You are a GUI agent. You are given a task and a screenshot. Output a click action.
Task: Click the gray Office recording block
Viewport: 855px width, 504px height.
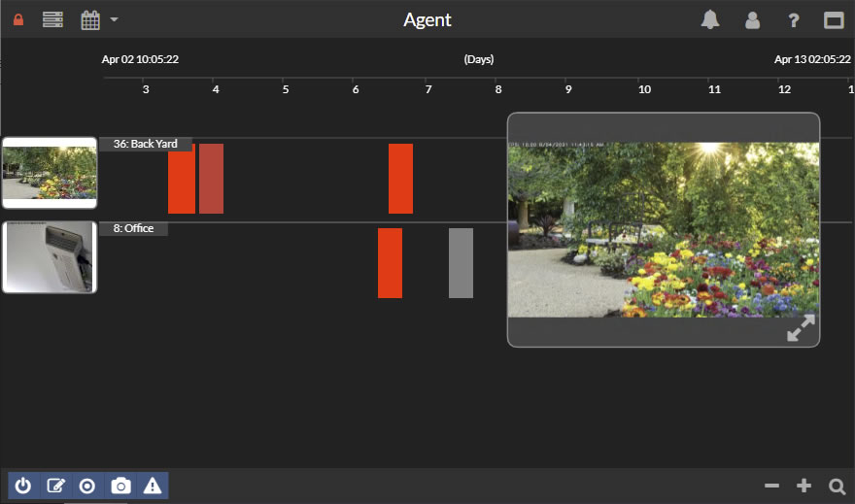coord(461,263)
